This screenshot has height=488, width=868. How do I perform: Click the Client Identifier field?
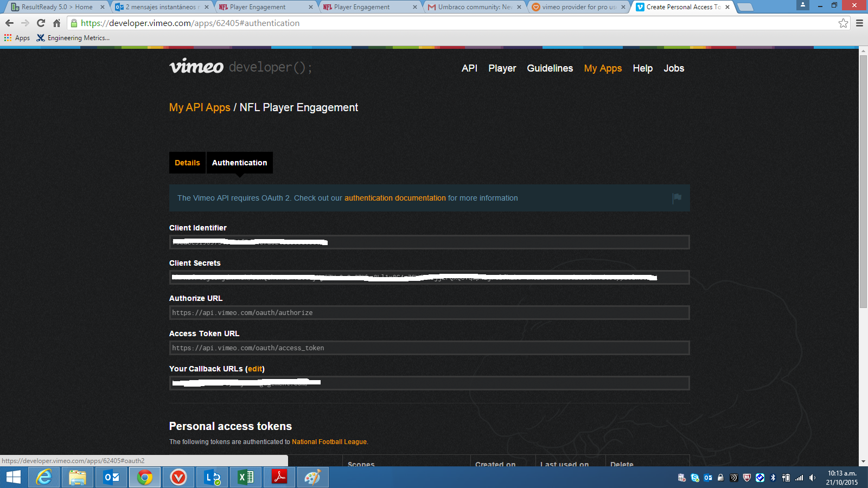coord(429,242)
